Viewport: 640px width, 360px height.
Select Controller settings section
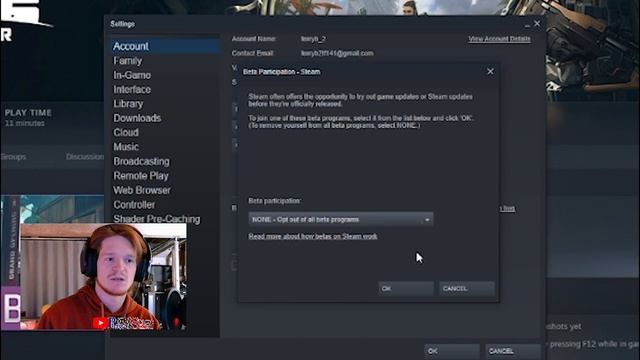pyautogui.click(x=134, y=204)
